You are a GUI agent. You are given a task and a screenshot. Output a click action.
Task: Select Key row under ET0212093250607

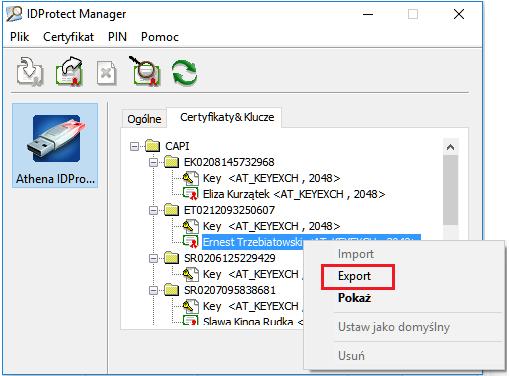coord(271,226)
